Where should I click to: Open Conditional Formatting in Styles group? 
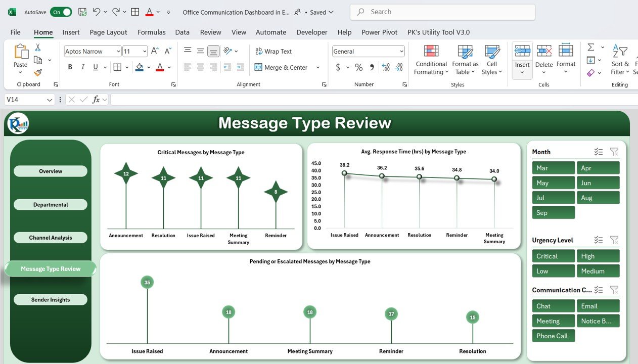(431, 60)
